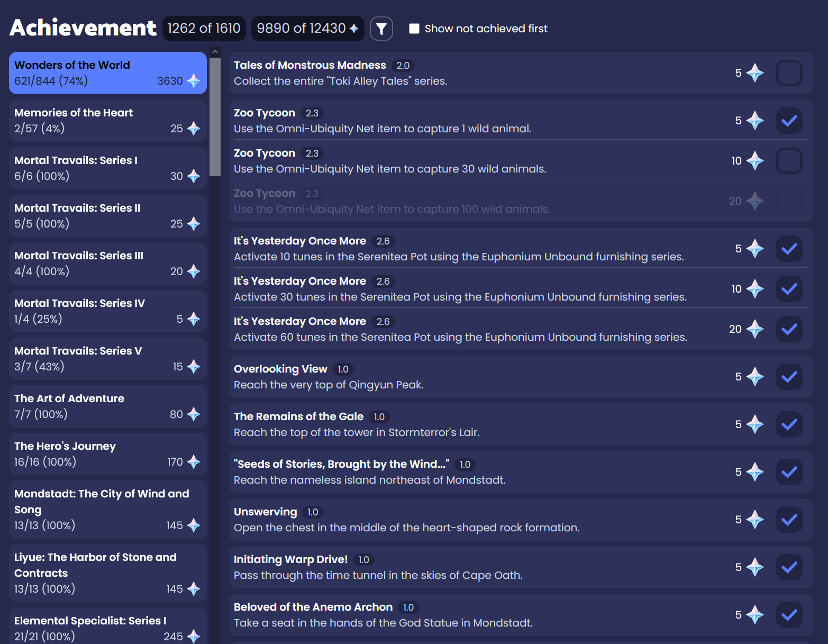The height and width of the screenshot is (644, 828).
Task: Click primogem icon for Yesterday Once More 30 tunes
Action: [x=755, y=289]
